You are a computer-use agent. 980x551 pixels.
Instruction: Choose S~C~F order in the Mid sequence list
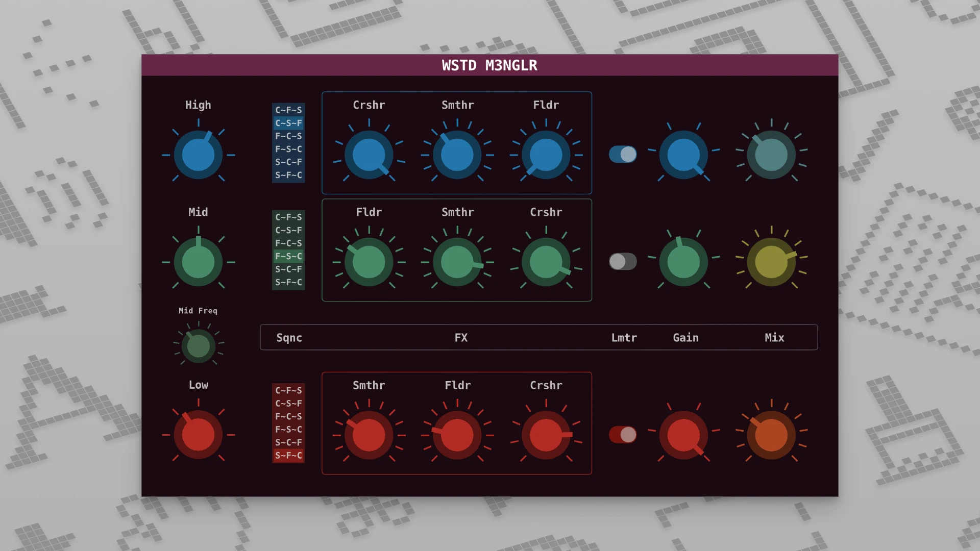tap(288, 269)
